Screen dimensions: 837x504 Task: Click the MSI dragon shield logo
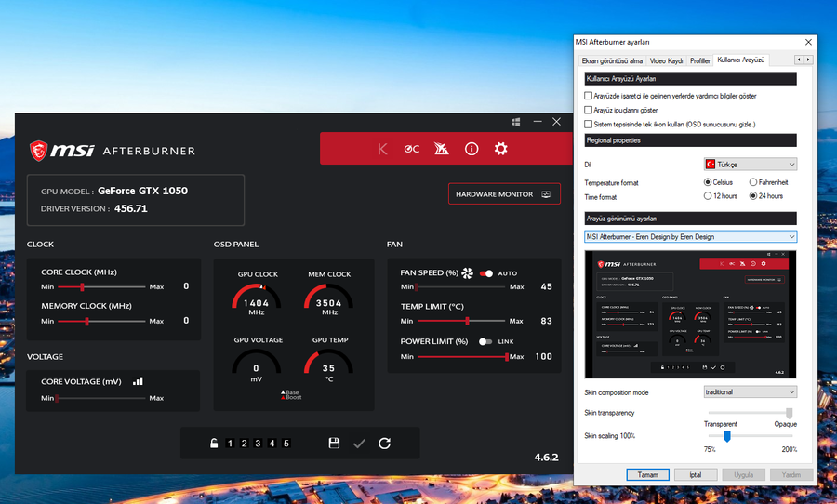(38, 151)
